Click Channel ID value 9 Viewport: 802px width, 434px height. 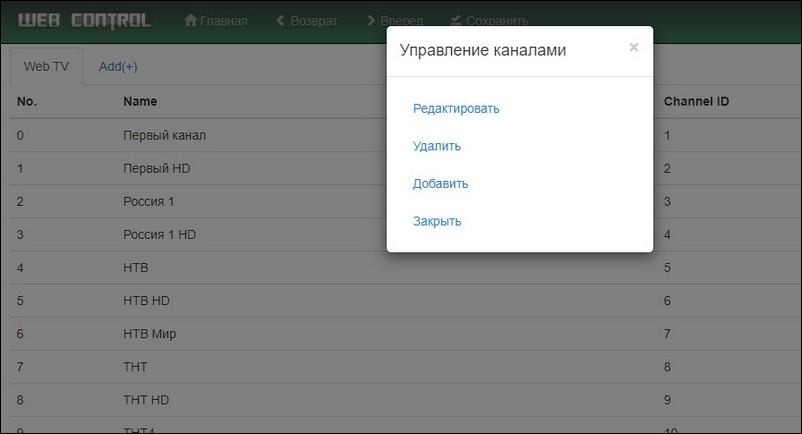tap(667, 400)
